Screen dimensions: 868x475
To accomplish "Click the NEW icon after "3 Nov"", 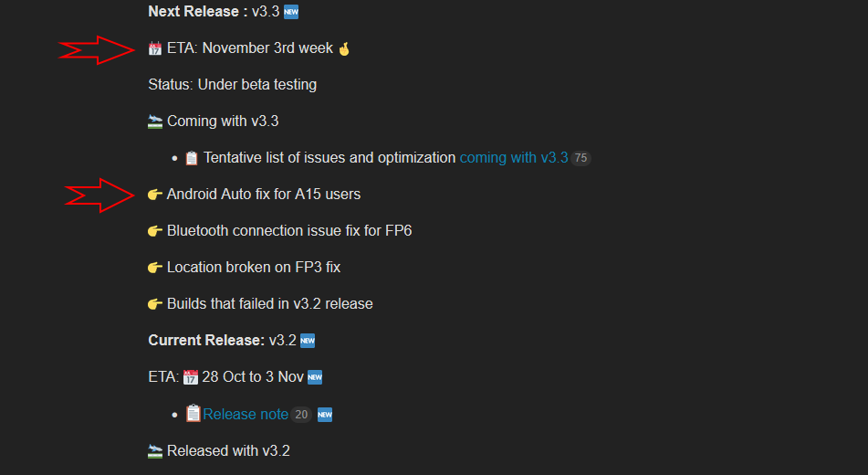I will click(315, 377).
